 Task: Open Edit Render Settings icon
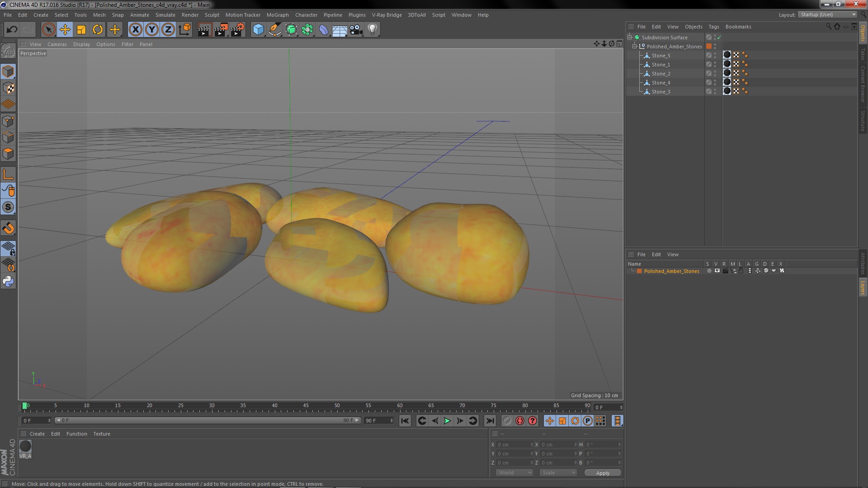tap(237, 30)
